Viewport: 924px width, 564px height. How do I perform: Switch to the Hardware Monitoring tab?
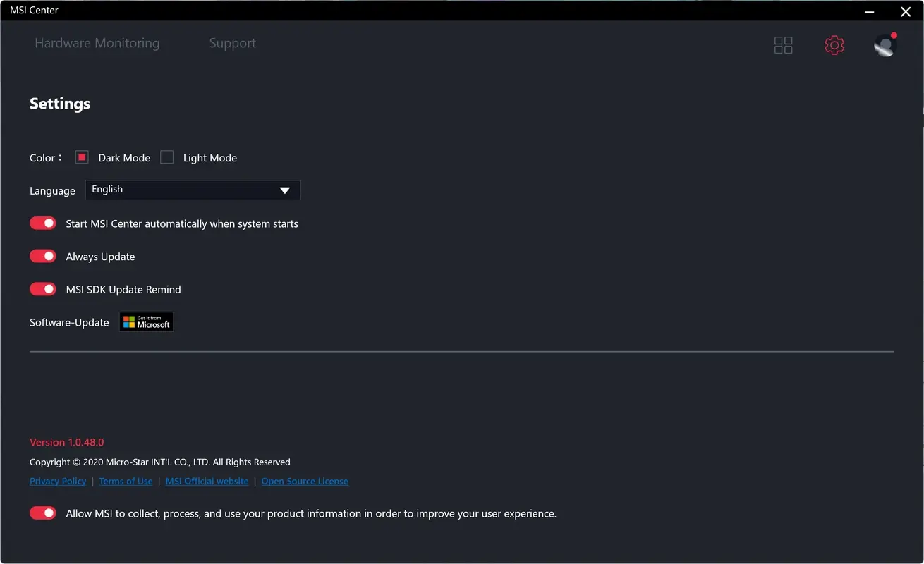pos(97,43)
